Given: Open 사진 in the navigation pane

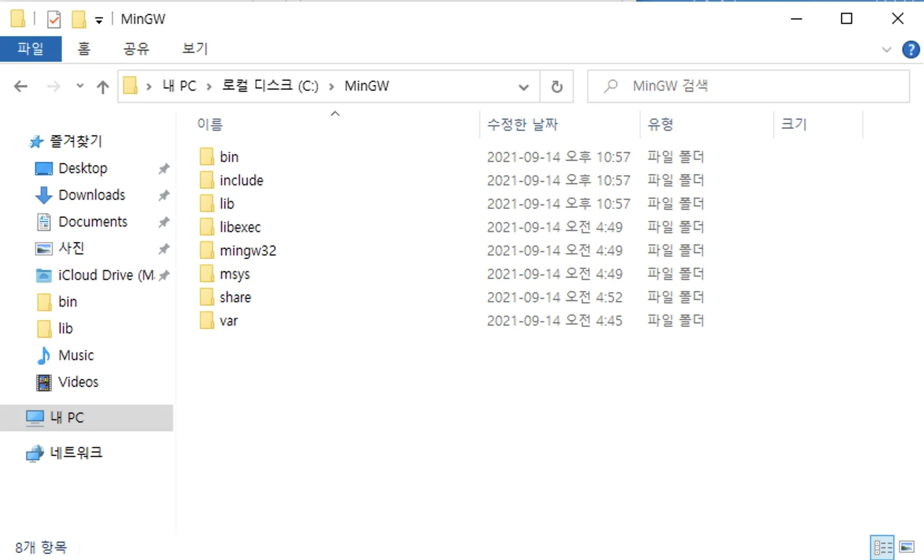Looking at the screenshot, I should click(71, 248).
